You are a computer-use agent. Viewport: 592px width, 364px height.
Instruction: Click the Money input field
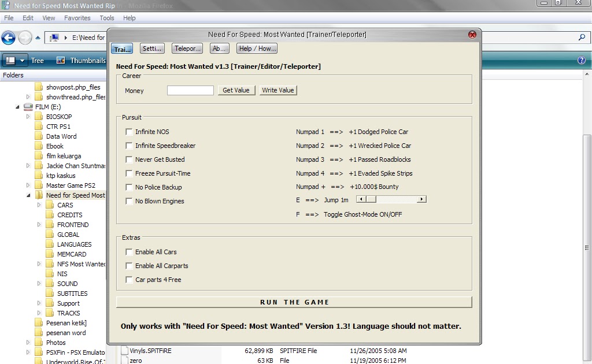point(190,90)
